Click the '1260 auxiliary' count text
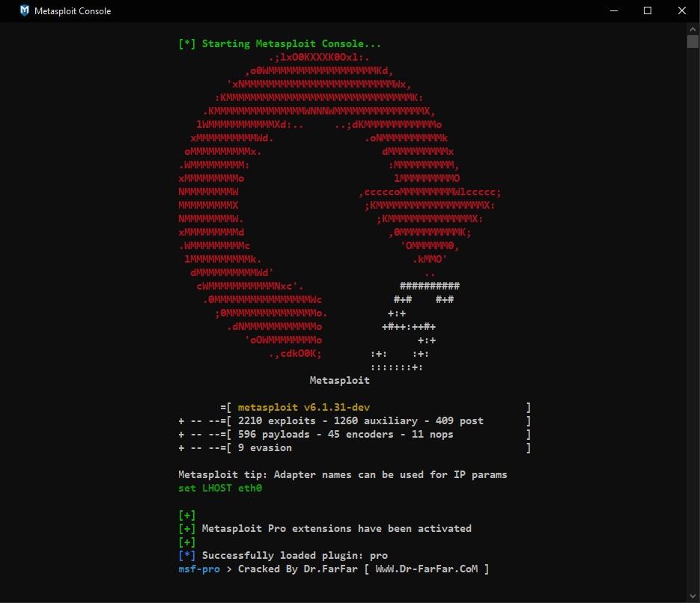700x603 pixels. 375,420
